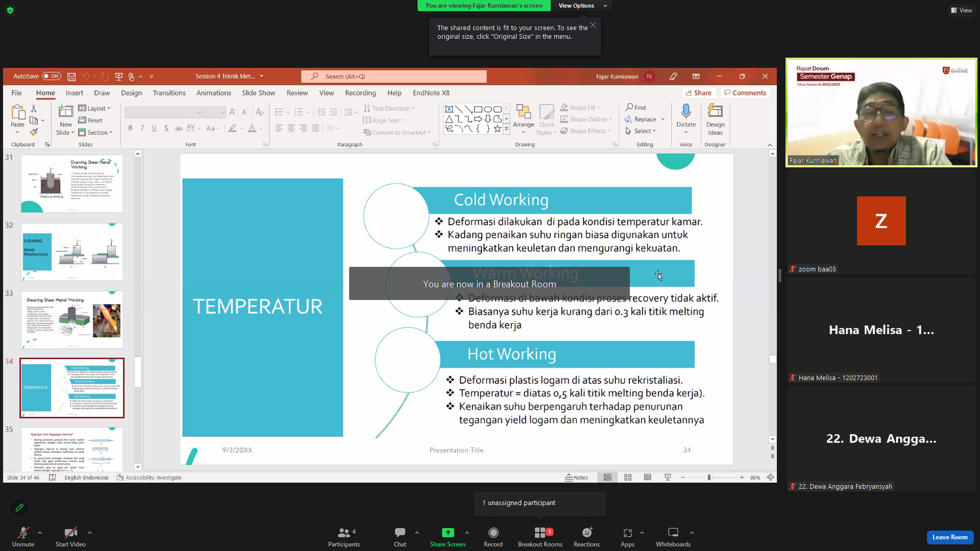Reset the slide layout
980x551 pixels.
click(90, 120)
